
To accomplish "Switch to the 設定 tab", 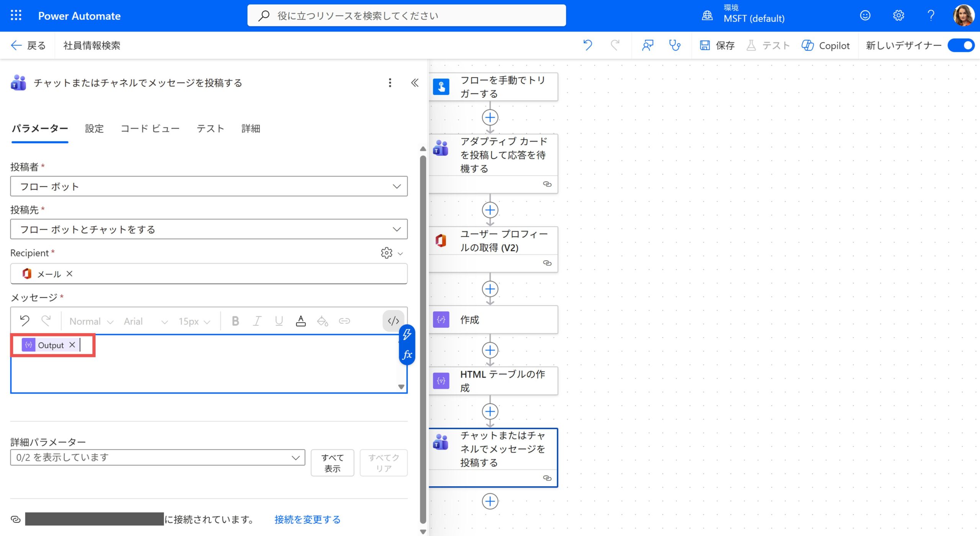I will tap(94, 129).
